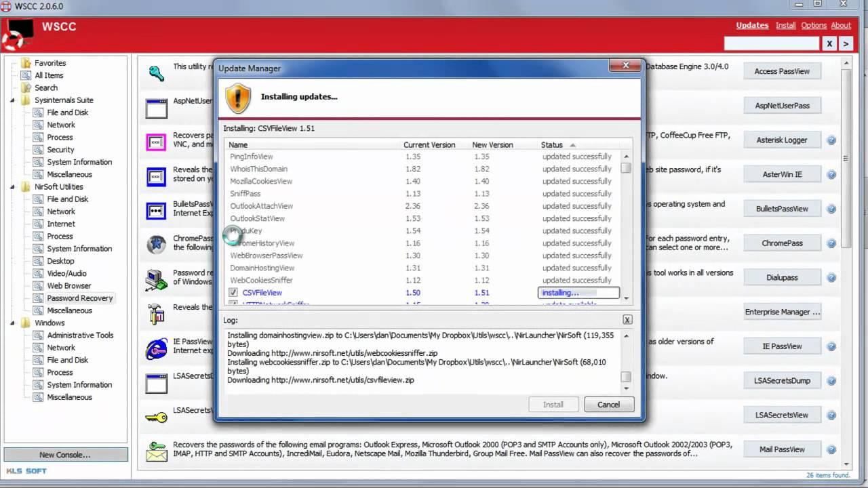Click the shield icon in Update Manager dialog
This screenshot has width=868, height=488.
(237, 98)
